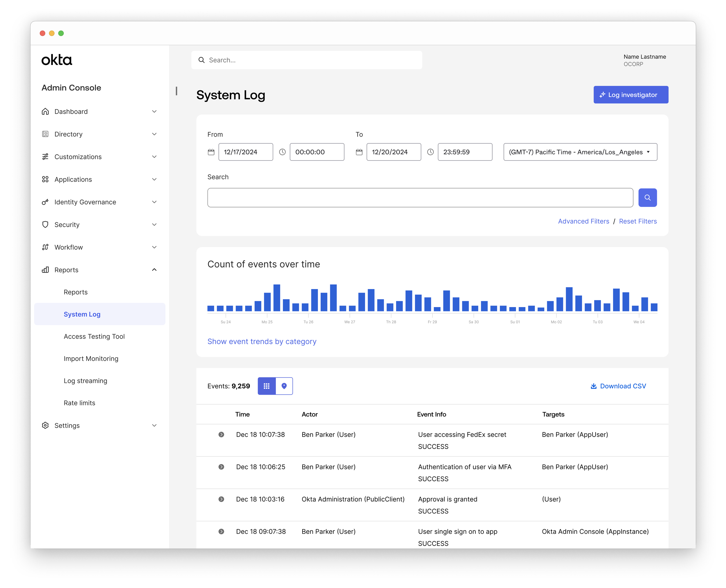
Task: Select grid table view toggle
Action: click(x=267, y=386)
